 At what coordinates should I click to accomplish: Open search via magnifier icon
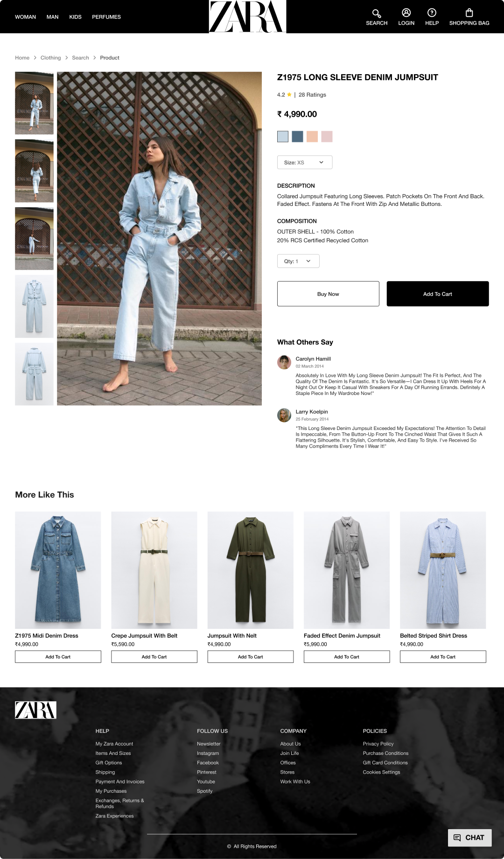[377, 13]
